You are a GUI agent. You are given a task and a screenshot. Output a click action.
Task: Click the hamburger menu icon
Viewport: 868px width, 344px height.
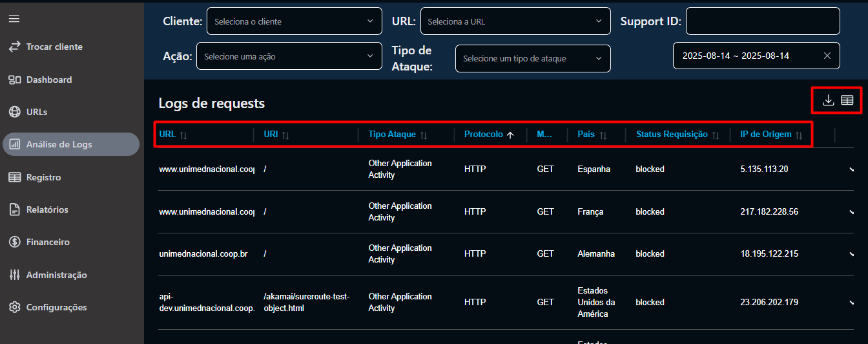(14, 19)
